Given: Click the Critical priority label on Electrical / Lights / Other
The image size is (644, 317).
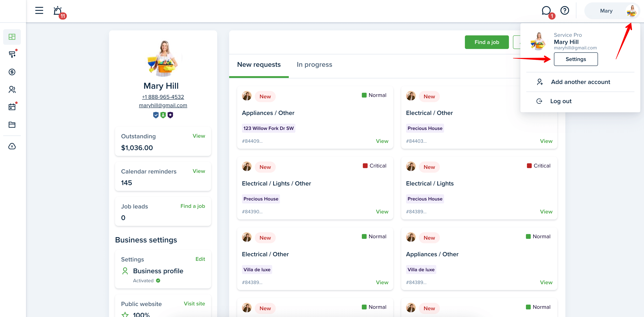Looking at the screenshot, I should pos(374,166).
